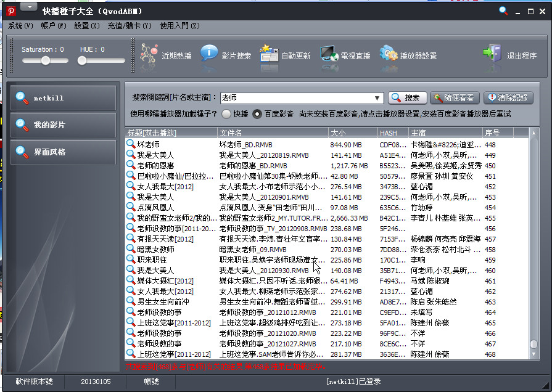
Task: Sort by the 标题[双击播放] column header
Action: click(171, 133)
